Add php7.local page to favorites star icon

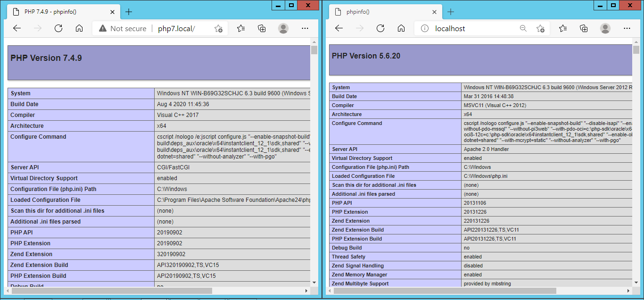[218, 29]
